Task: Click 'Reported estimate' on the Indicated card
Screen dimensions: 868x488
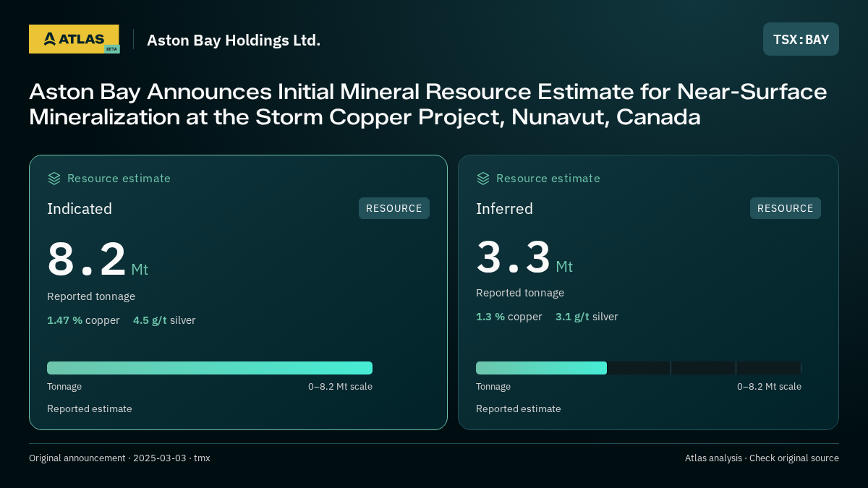Action: (90, 409)
